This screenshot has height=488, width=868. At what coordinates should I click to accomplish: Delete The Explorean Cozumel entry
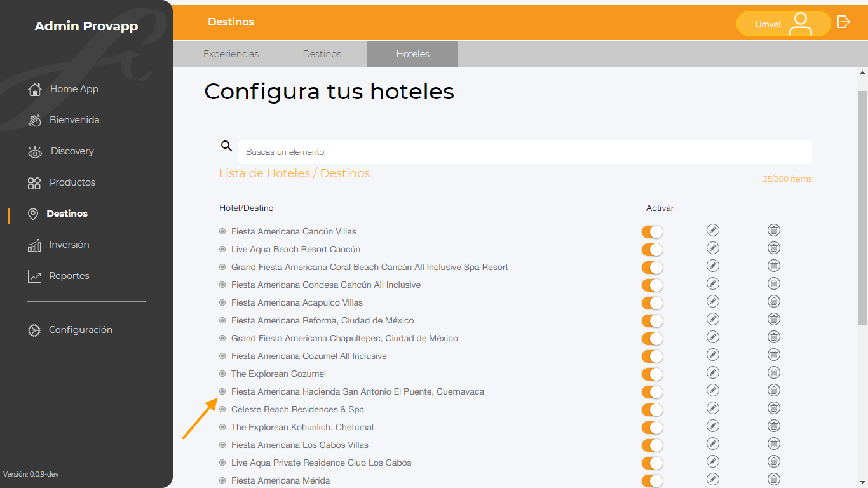point(774,372)
